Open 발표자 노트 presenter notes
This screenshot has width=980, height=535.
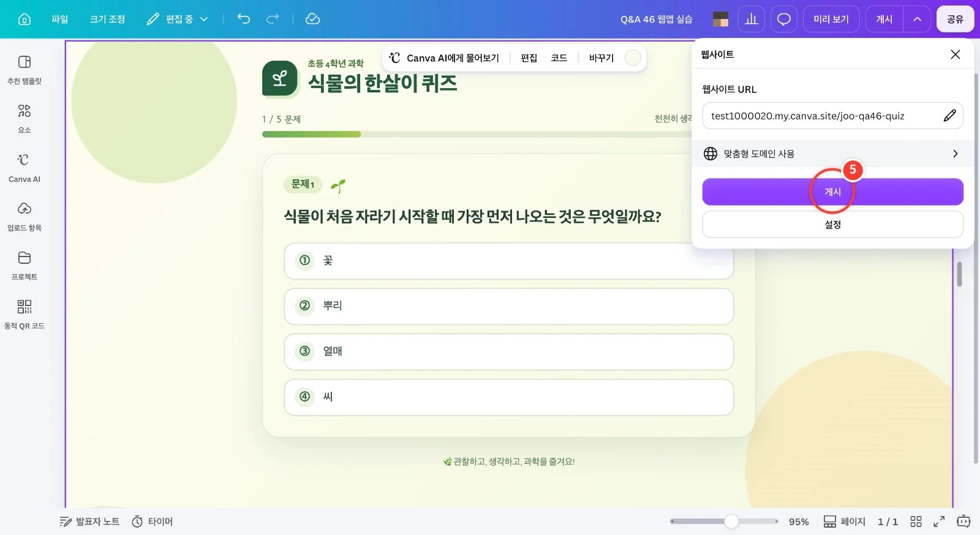[89, 522]
